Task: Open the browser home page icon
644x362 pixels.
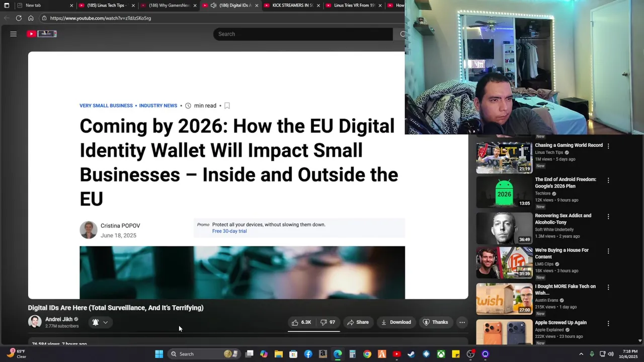Action: coord(31,18)
